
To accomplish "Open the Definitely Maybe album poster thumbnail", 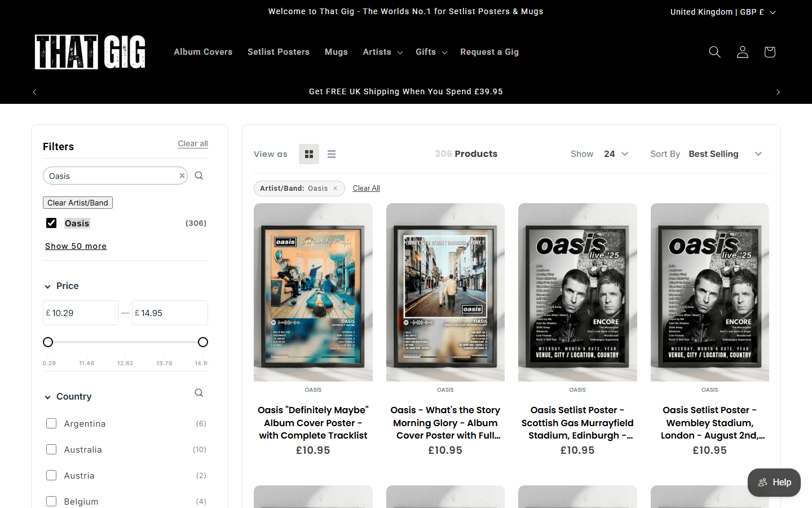I will pyautogui.click(x=313, y=292).
